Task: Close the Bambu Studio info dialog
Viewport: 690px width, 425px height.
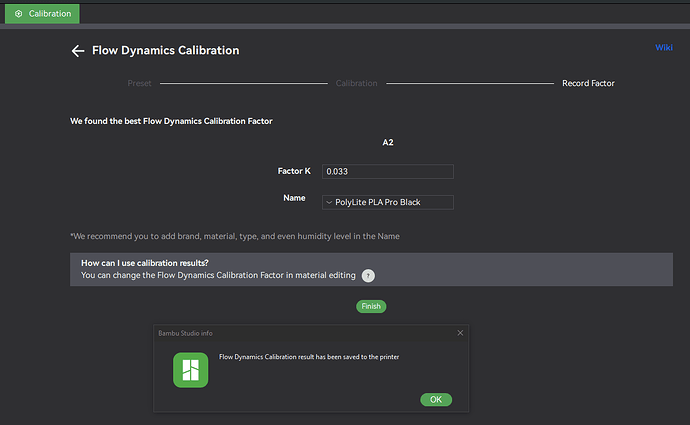Action: tap(460, 333)
